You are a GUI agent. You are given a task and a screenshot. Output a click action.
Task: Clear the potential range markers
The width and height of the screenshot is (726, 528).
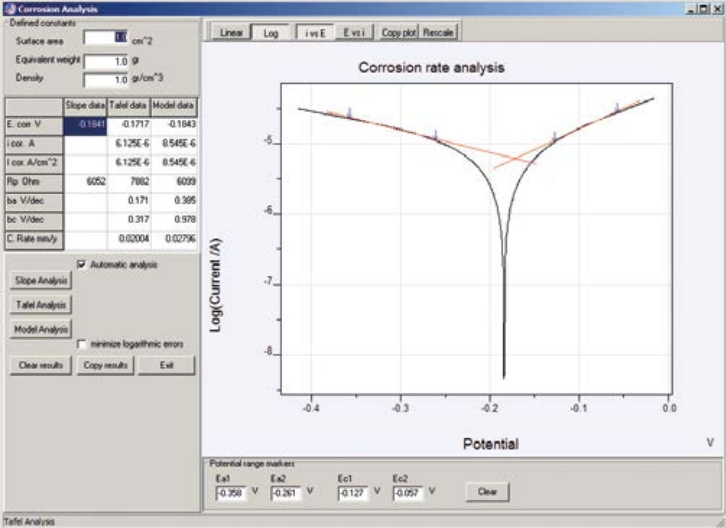[487, 491]
